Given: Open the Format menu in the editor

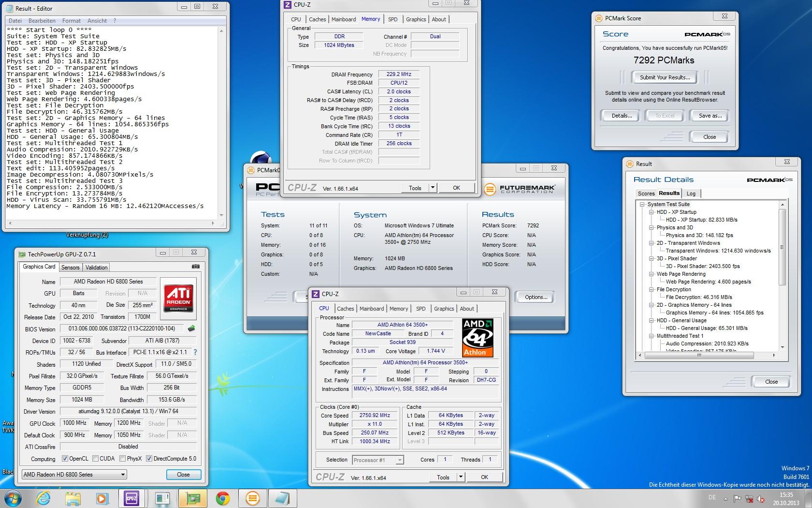Looking at the screenshot, I should [72, 21].
